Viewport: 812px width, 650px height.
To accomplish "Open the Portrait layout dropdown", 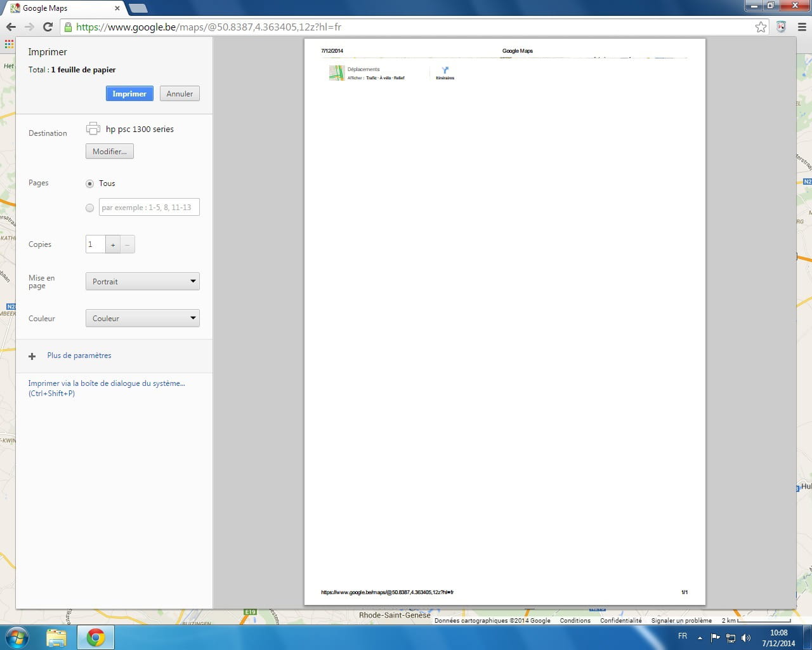I will pyautogui.click(x=142, y=282).
